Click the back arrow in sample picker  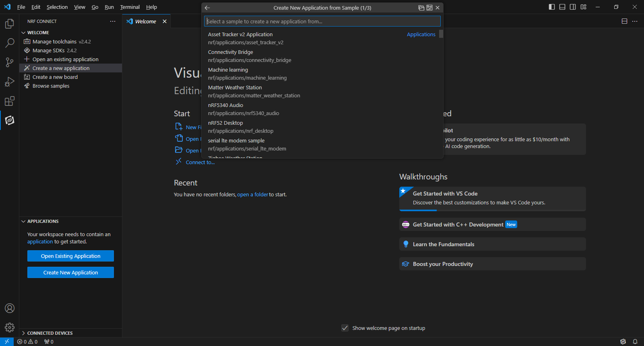[x=207, y=8]
